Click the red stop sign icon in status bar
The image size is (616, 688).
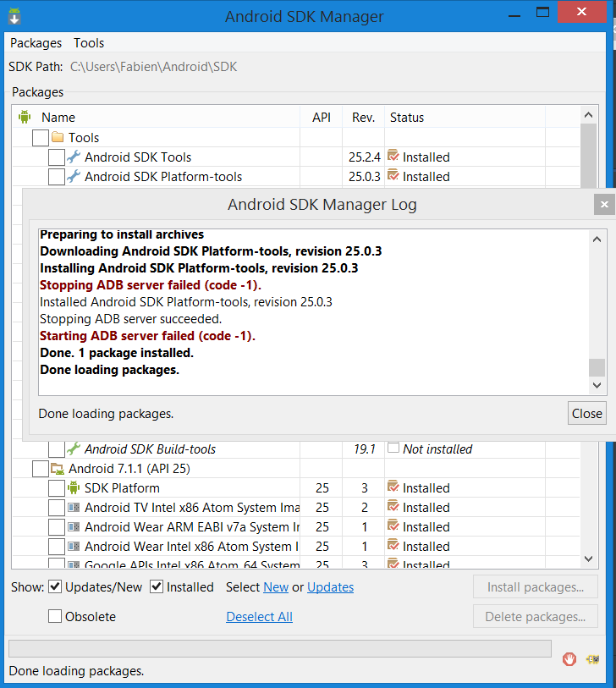569,658
